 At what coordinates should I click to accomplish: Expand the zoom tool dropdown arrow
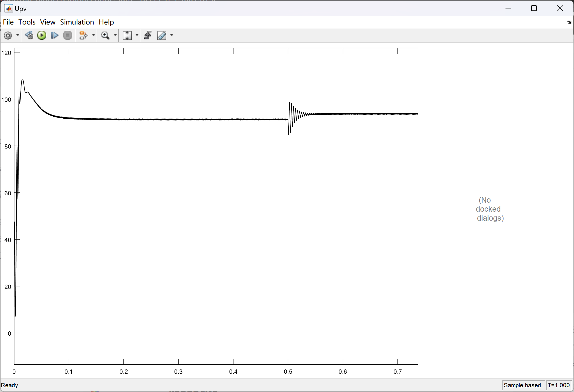point(115,36)
